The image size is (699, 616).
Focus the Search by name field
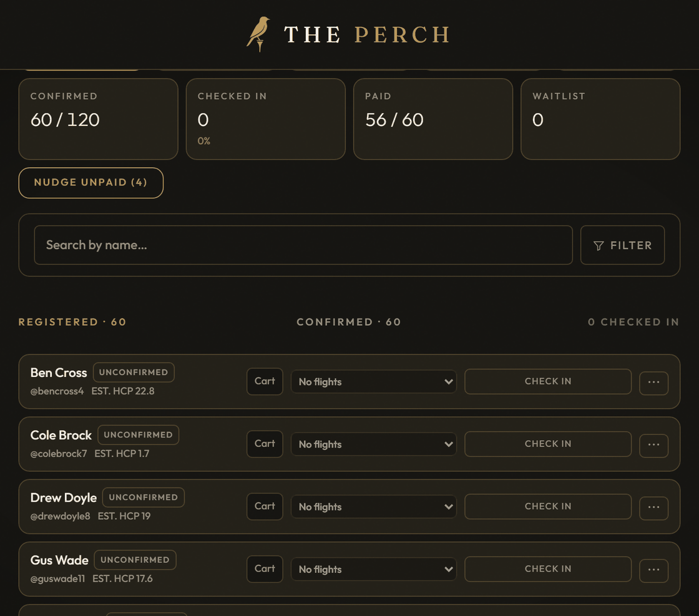coord(303,245)
